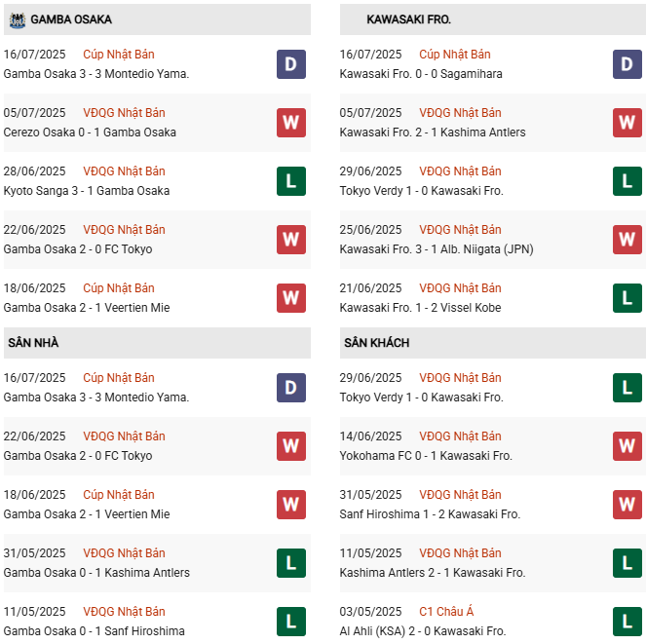This screenshot has height=644, width=646.
Task: Open the Cerezo Osaka 0 - 1 Gamba Osaka match
Action: click(x=90, y=133)
